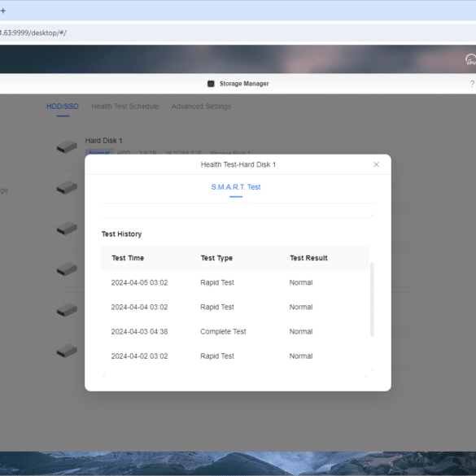Close the Health Test-Hard Disk 1 dialog
Image resolution: width=476 pixels, height=476 pixels.
[376, 164]
